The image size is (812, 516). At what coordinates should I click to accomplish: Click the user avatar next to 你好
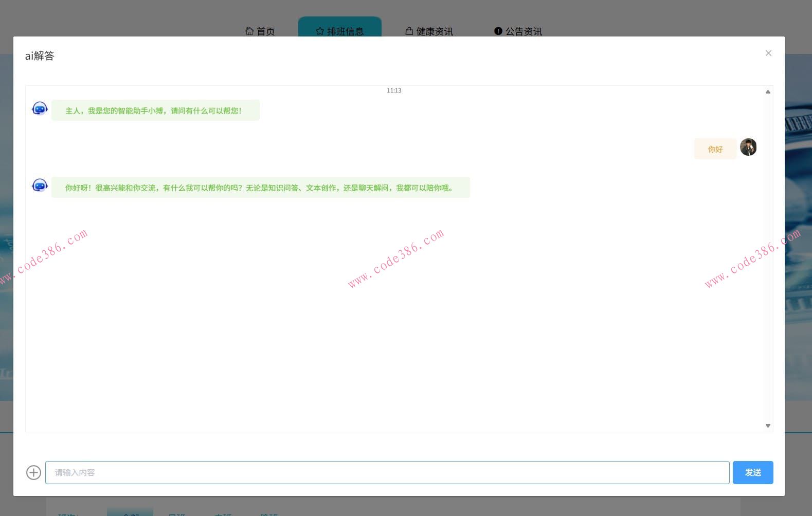(x=748, y=147)
